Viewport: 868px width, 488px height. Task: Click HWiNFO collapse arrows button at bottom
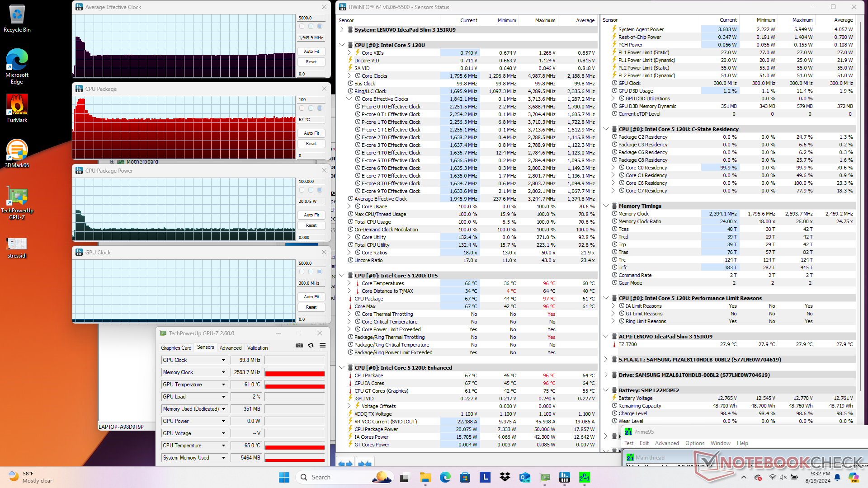point(364,464)
